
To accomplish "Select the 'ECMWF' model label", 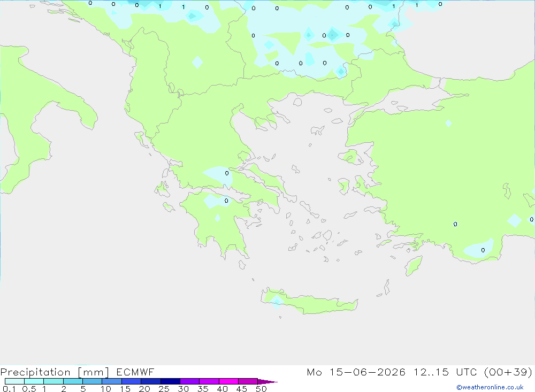I will [x=135, y=372].
